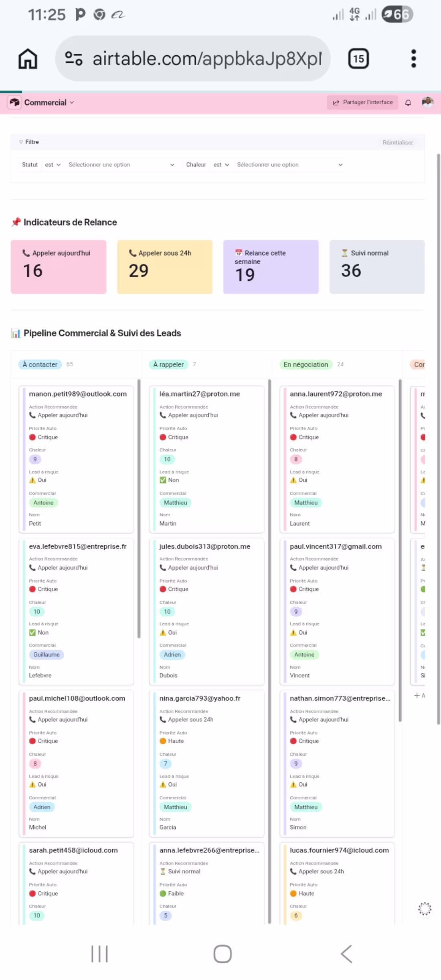Click warning icon on nina.garcia793 card
Image resolution: width=441 pixels, height=980 pixels.
(x=163, y=784)
